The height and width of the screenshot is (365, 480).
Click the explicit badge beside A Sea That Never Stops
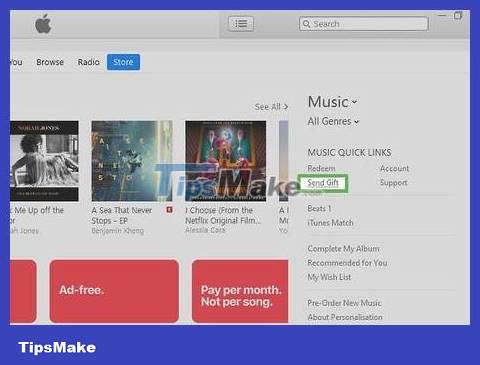(169, 210)
